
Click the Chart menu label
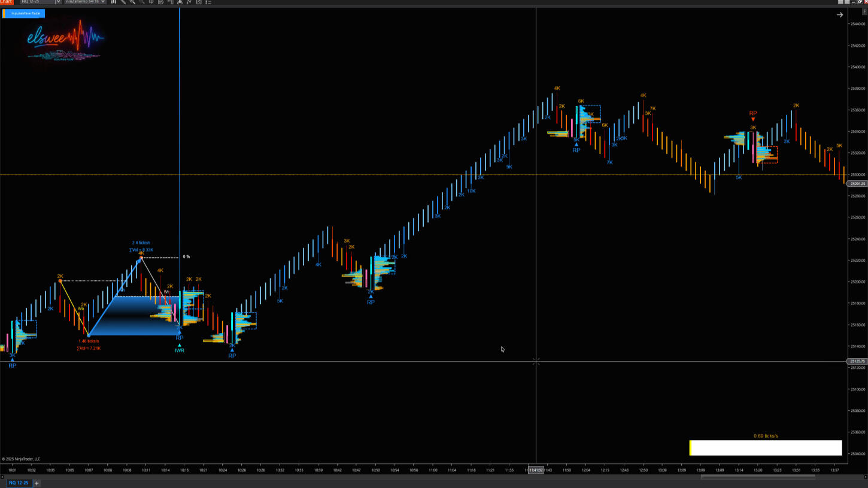(x=6, y=2)
